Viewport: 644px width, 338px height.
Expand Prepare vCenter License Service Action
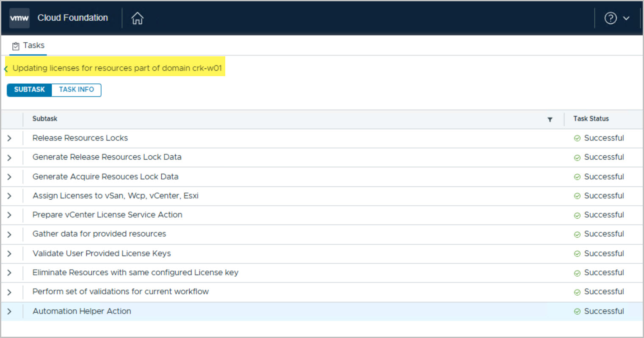tap(9, 215)
